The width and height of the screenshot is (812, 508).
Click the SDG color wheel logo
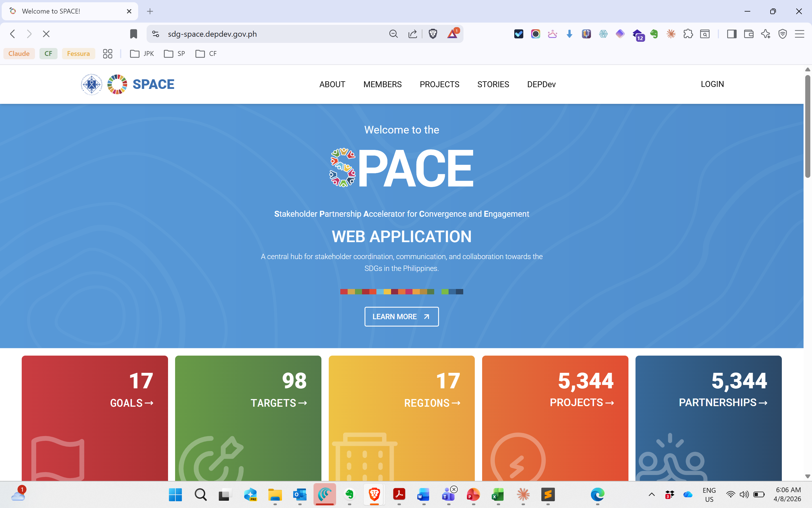[x=117, y=84]
